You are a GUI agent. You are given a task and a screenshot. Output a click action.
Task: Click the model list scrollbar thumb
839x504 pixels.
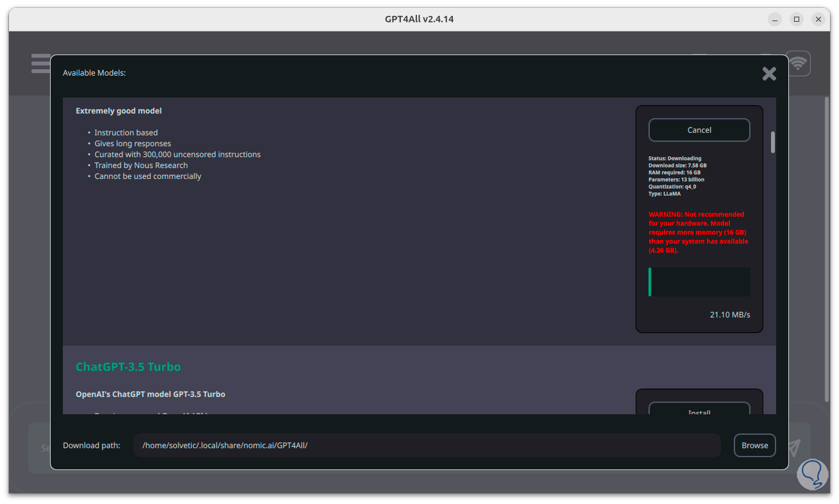(x=773, y=142)
